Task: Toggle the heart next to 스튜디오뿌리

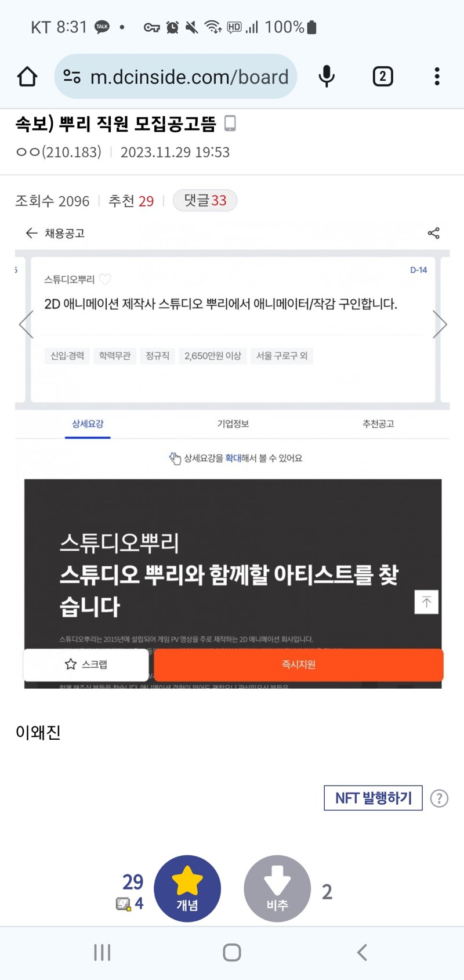Action: point(105,280)
